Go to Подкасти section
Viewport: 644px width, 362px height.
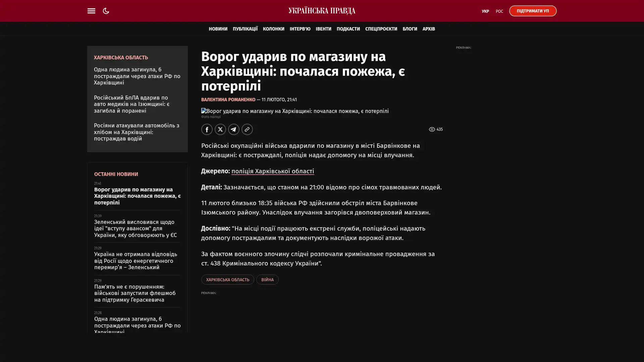point(348,29)
